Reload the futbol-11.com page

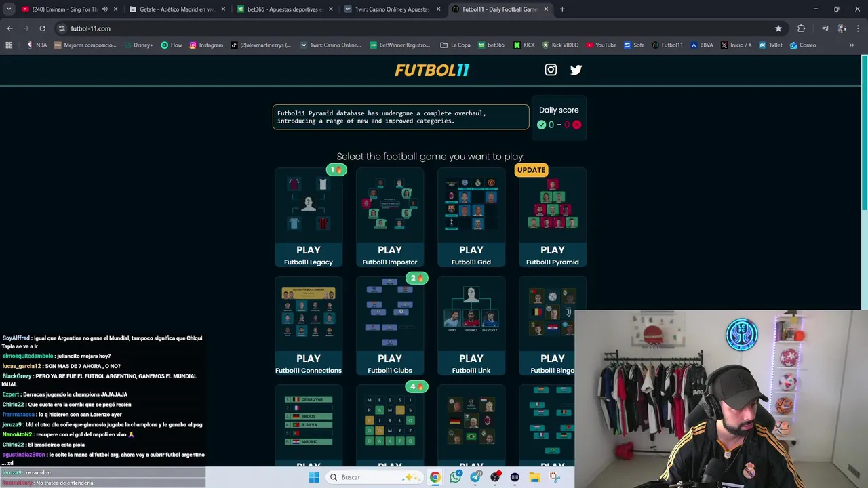(x=42, y=28)
